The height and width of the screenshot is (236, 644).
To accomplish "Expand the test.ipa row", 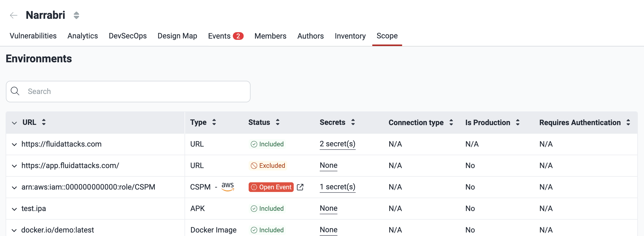I will pos(14,209).
